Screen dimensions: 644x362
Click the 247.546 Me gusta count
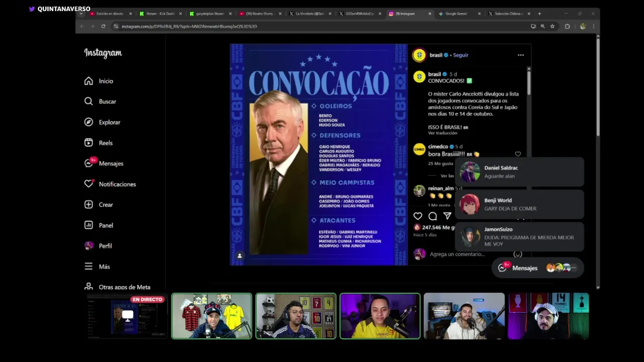[438, 228]
